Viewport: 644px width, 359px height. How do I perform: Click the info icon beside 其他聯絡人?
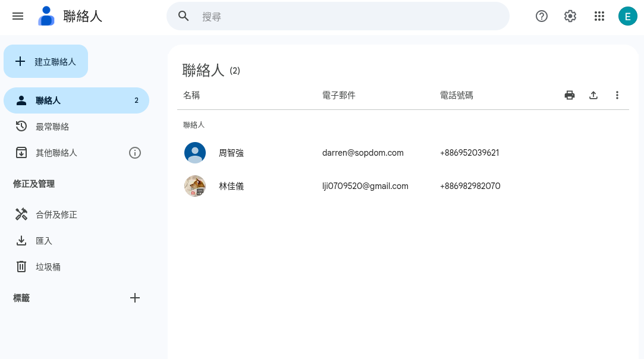click(x=135, y=153)
